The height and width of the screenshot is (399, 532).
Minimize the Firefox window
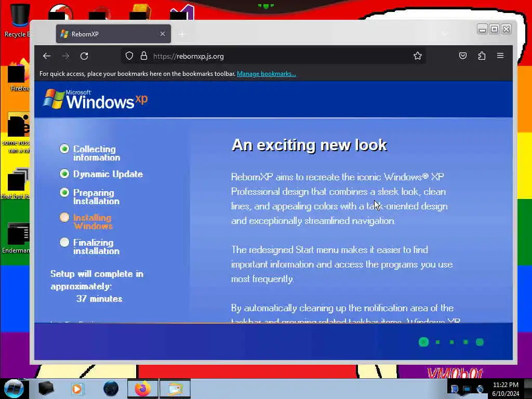482,30
